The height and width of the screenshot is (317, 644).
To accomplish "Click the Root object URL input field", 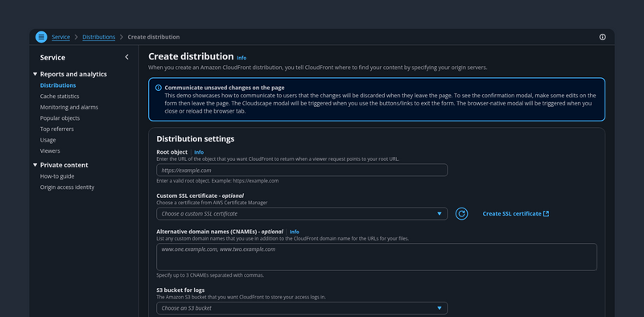I will coord(302,170).
